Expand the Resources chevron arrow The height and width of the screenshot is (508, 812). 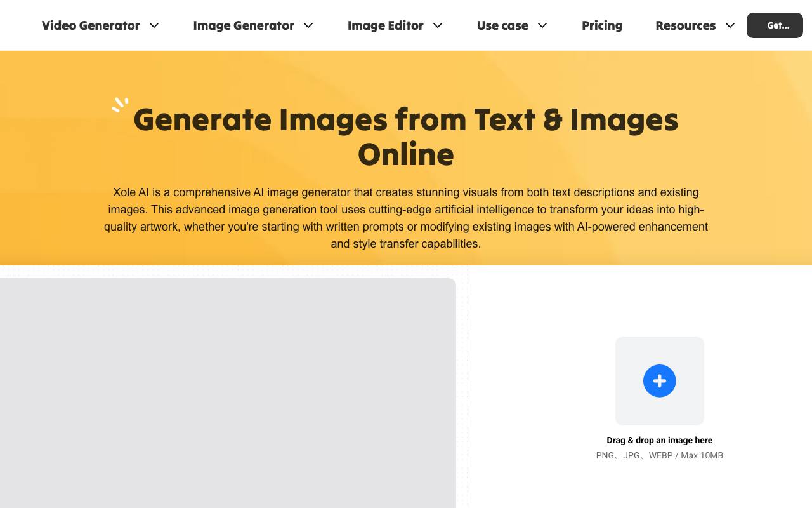(730, 25)
